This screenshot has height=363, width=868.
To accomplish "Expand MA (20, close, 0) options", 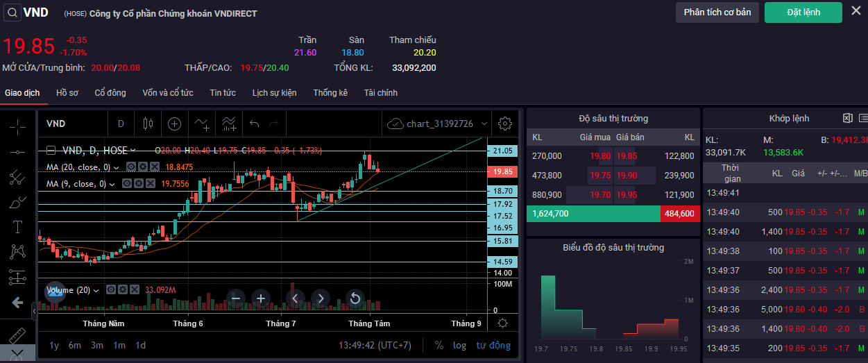I will point(116,167).
